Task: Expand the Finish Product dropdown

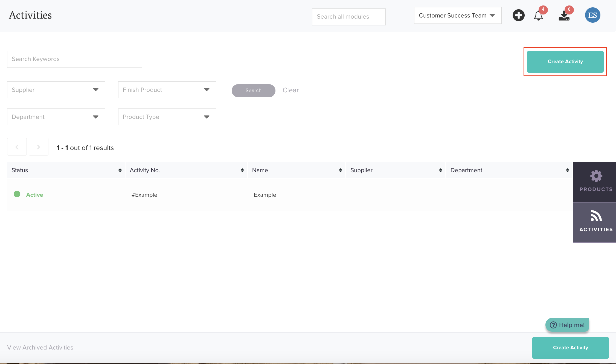Action: coord(167,90)
